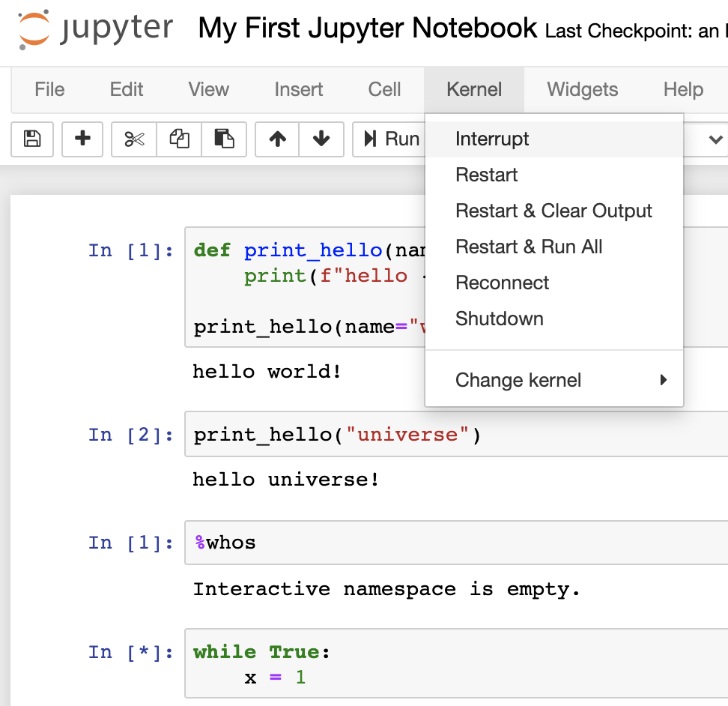Select Restart & Run All
The width and height of the screenshot is (728, 706).
(x=554, y=247)
